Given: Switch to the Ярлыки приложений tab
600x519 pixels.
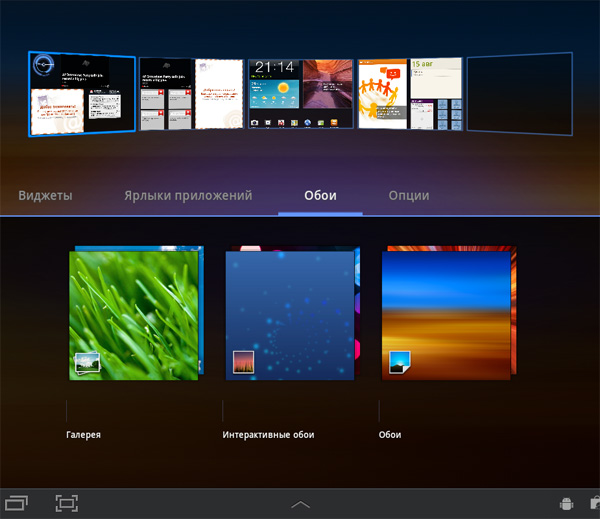Looking at the screenshot, I should [188, 195].
